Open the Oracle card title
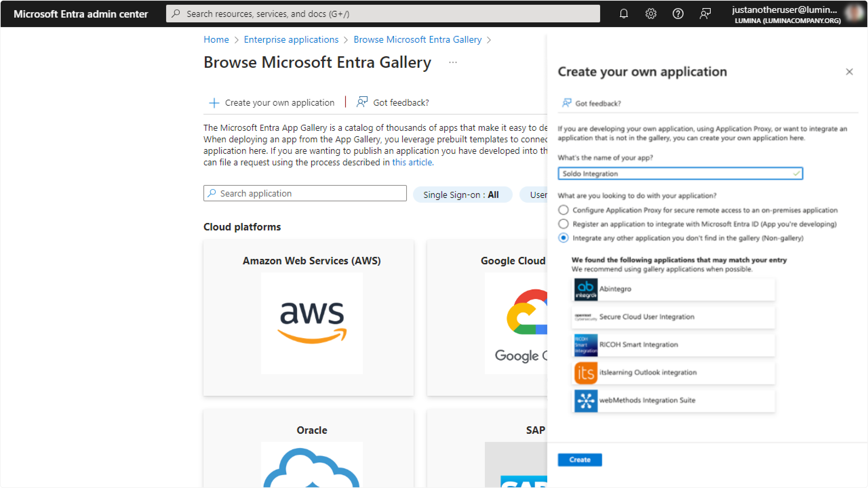Viewport: 868px width, 488px height. [x=312, y=430]
